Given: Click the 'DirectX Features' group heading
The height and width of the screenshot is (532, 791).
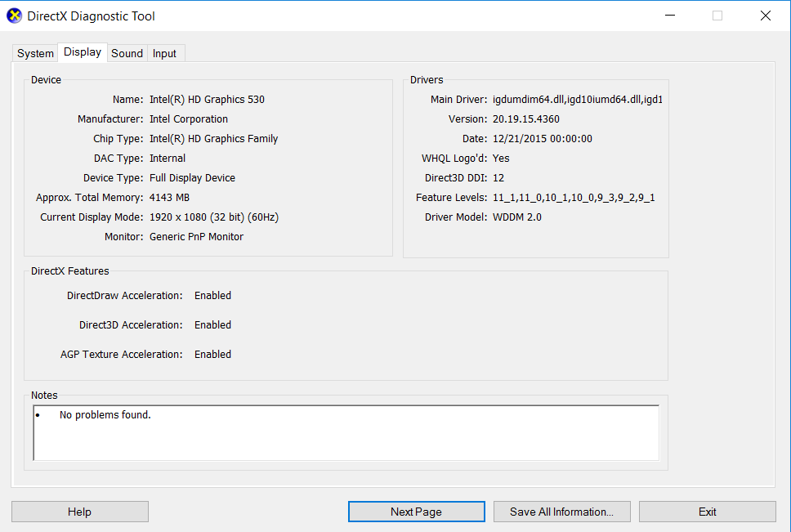Looking at the screenshot, I should pyautogui.click(x=69, y=271).
